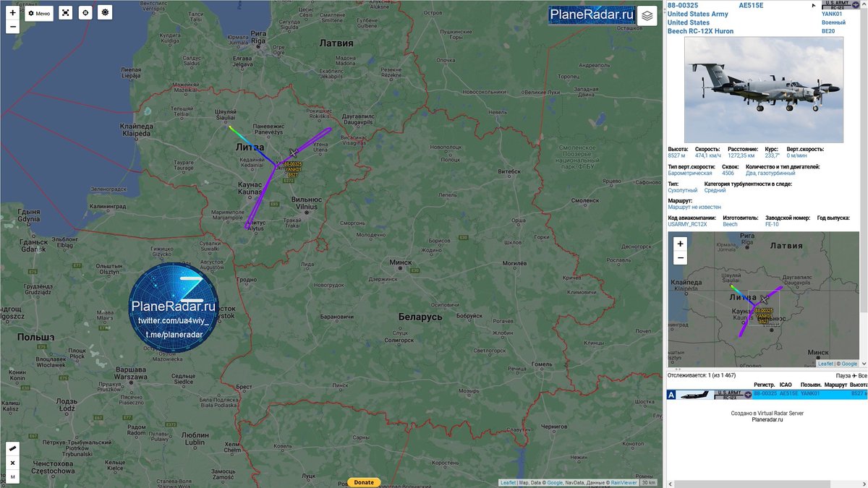Click manufacturer value Beech

click(730, 224)
